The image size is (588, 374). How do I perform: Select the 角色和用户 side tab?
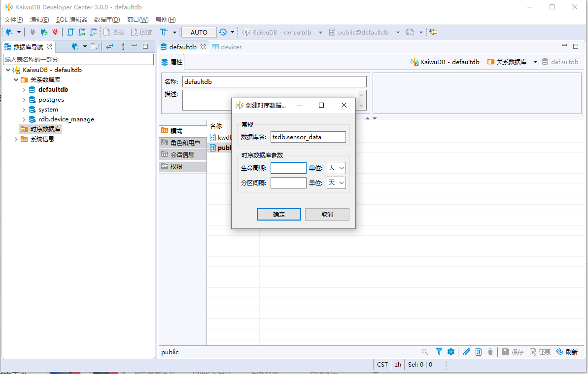click(x=182, y=143)
